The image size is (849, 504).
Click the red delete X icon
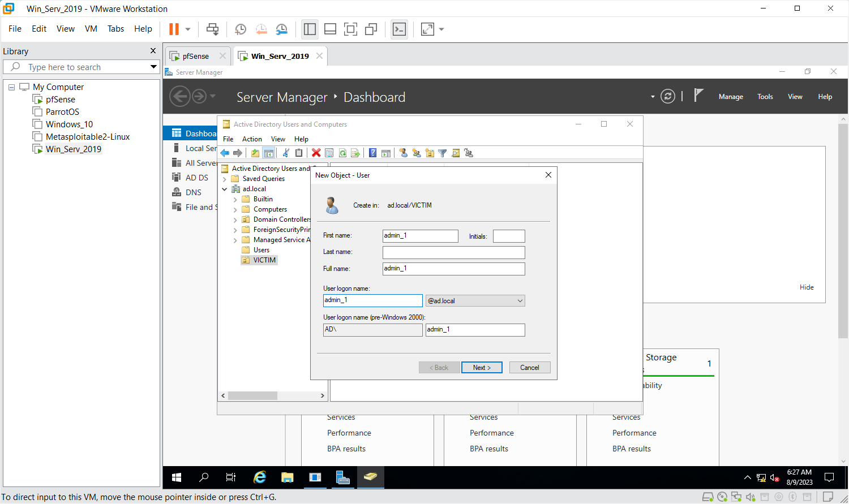click(316, 153)
